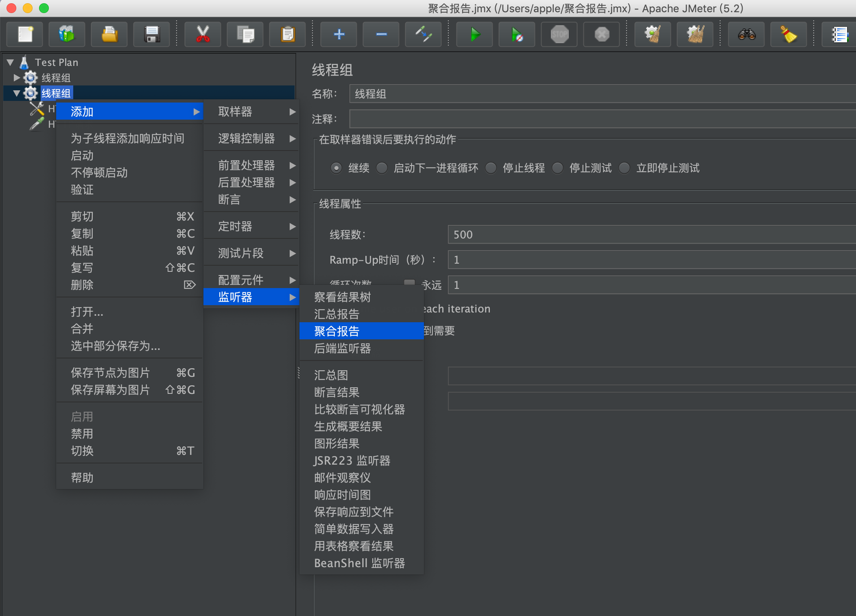Start the test with the green play icon
Viewport: 856px width, 616px height.
click(475, 34)
